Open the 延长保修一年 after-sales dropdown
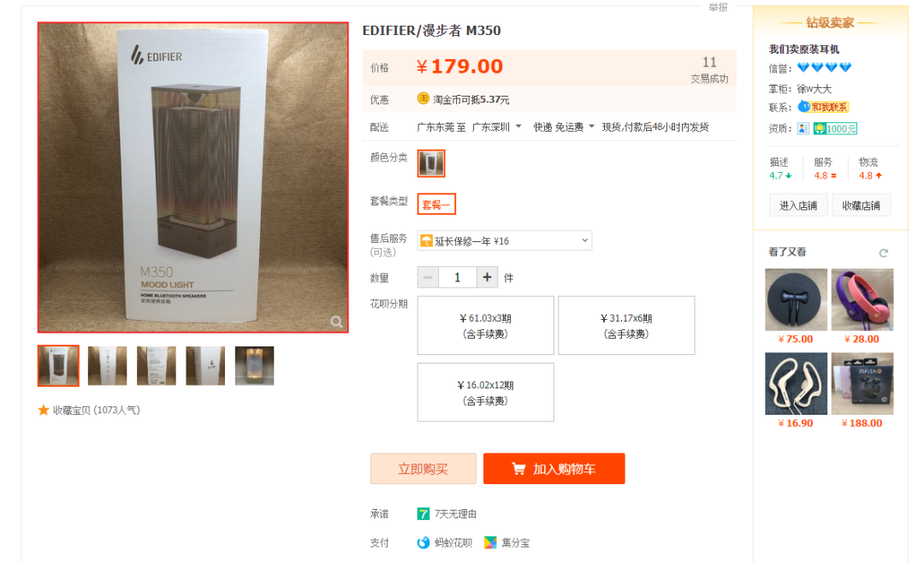This screenshot has width=924, height=562. (505, 240)
